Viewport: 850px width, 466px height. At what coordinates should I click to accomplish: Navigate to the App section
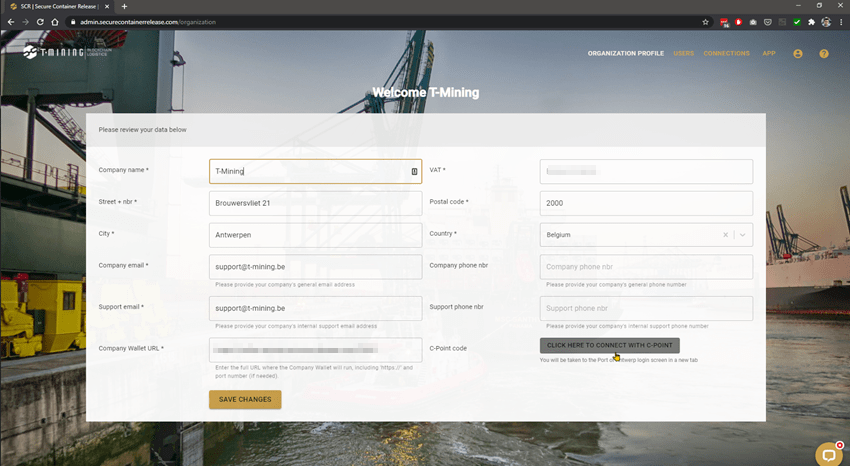point(769,53)
